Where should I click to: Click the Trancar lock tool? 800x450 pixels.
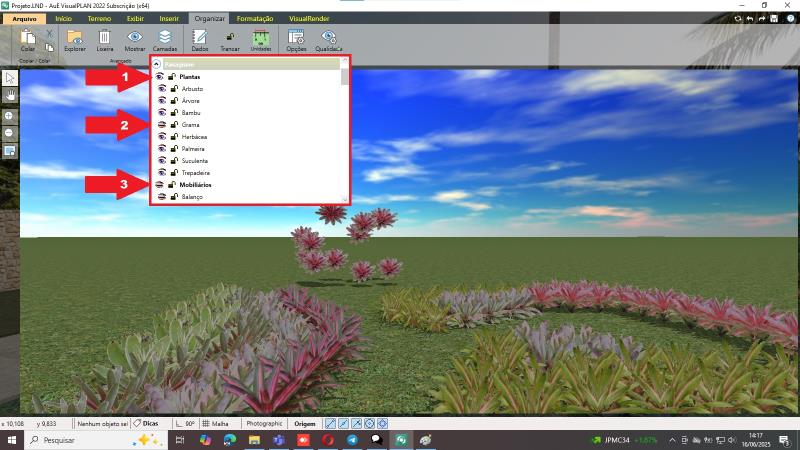(230, 40)
